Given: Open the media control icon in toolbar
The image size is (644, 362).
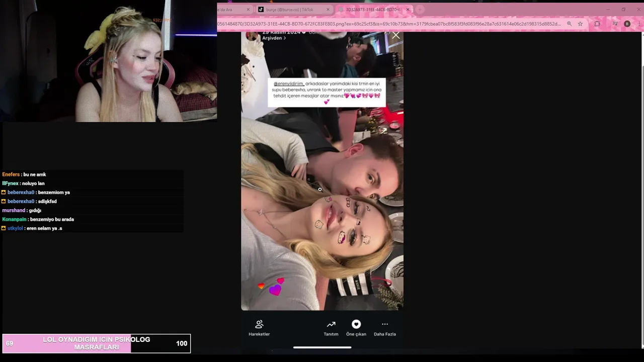Looking at the screenshot, I should click(x=615, y=24).
